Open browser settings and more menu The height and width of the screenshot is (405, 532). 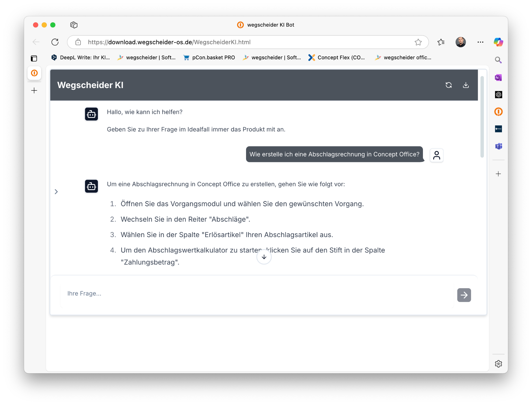click(x=480, y=42)
